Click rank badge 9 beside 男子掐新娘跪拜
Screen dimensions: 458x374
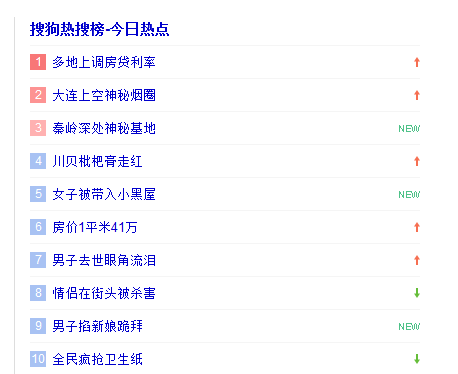coord(38,326)
